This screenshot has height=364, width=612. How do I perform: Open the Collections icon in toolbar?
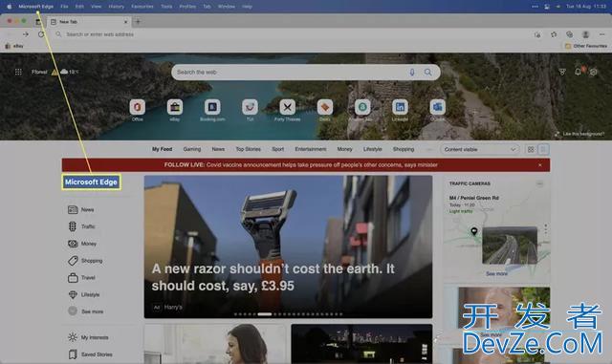pyautogui.click(x=570, y=34)
